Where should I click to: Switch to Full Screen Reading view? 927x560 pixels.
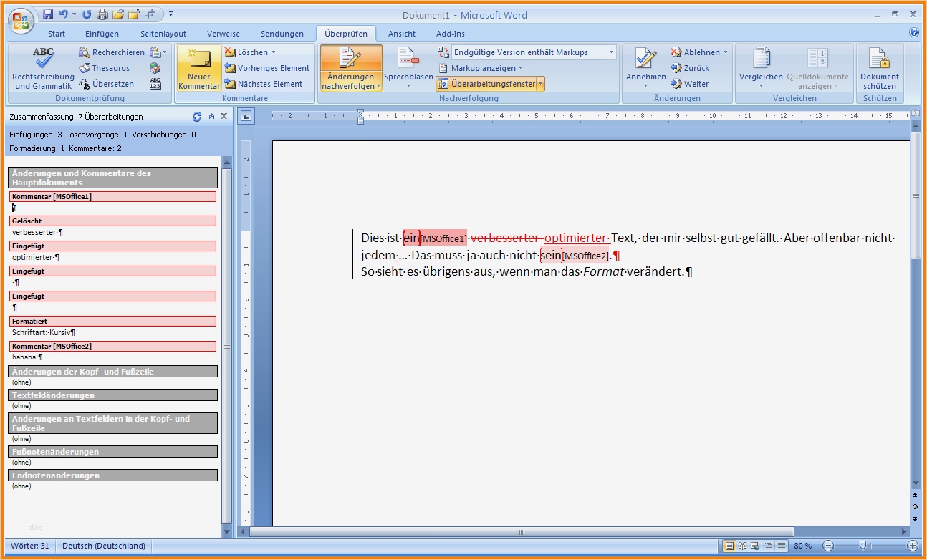click(743, 546)
